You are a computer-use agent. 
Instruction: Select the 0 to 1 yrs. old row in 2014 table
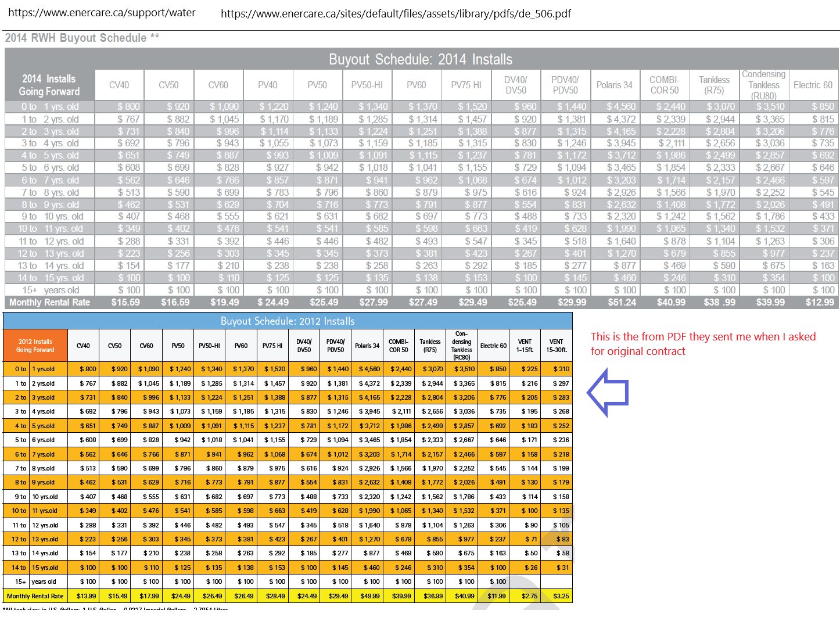click(421, 106)
